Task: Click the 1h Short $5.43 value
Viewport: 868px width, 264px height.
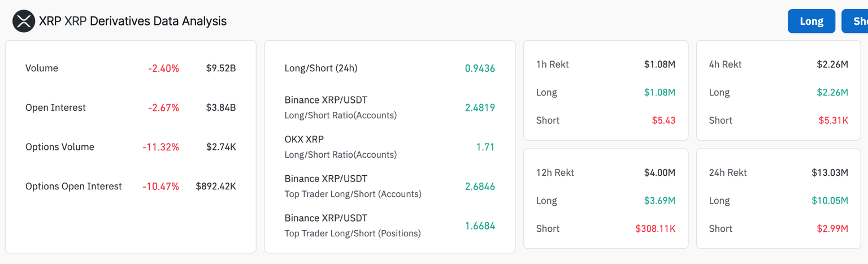Action: [x=663, y=120]
